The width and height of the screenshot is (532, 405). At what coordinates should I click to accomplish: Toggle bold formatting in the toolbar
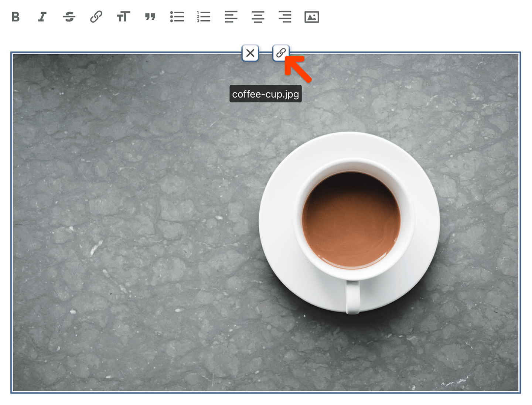click(16, 17)
